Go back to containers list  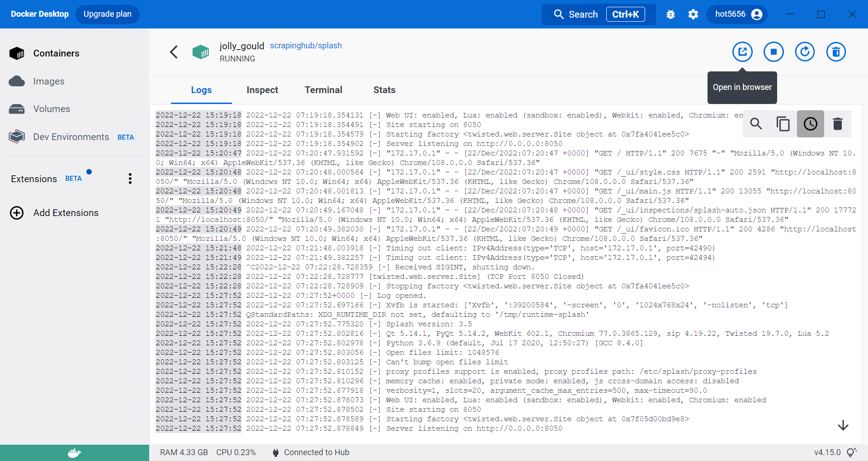(x=174, y=52)
